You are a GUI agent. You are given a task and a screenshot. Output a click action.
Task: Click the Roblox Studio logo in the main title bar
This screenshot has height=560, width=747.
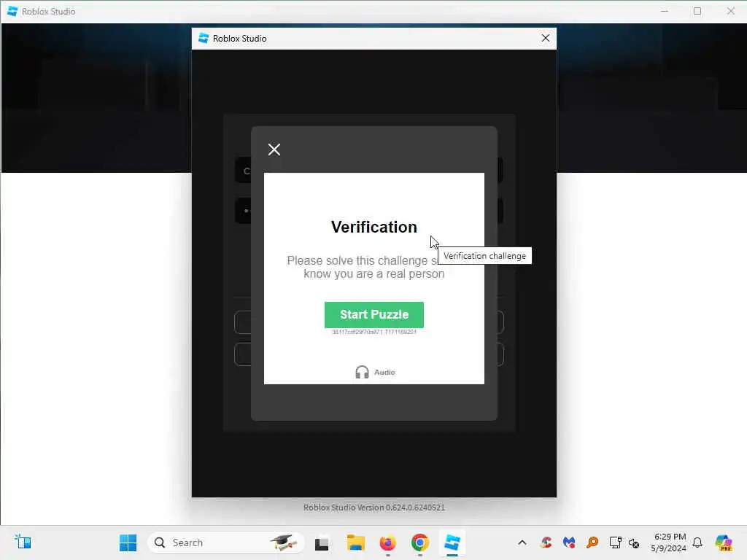12,11
